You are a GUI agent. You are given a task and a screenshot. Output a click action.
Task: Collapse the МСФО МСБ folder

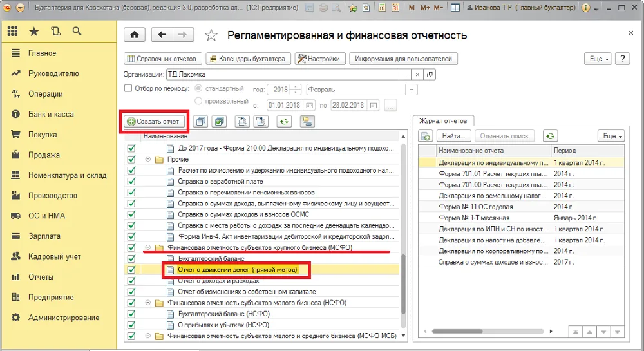pos(148,336)
